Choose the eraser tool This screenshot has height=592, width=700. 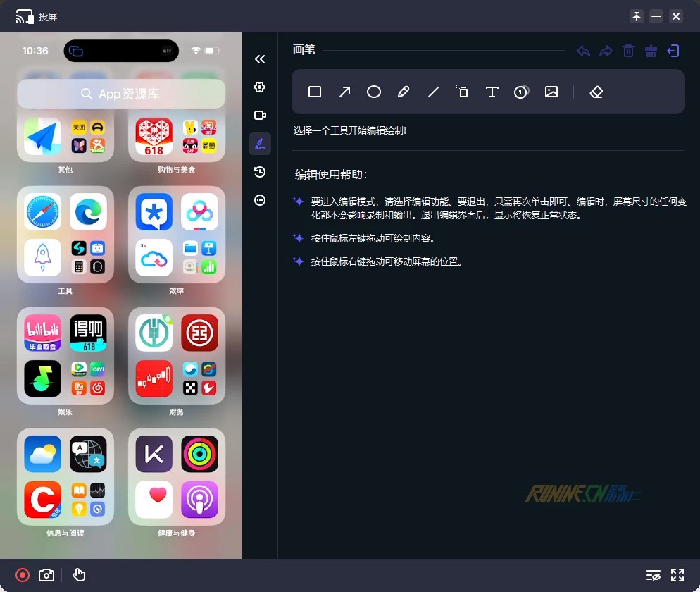point(596,92)
